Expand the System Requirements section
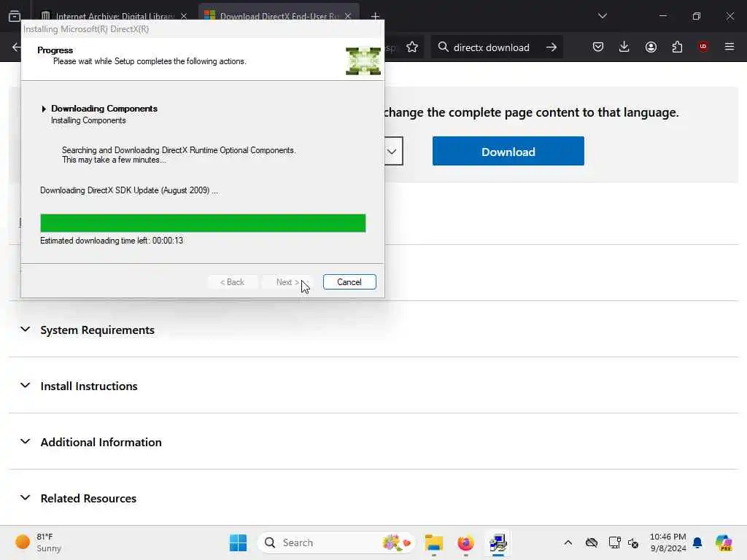The height and width of the screenshot is (560, 747). (x=97, y=330)
